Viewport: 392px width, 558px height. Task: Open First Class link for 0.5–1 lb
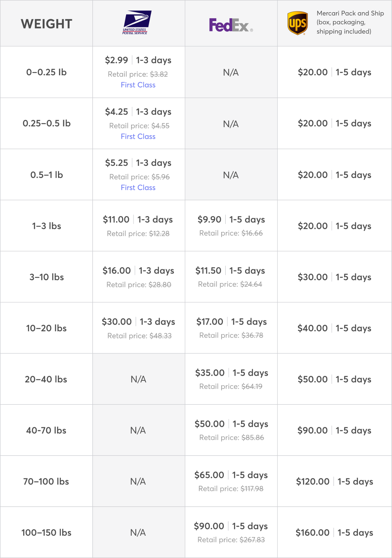click(x=138, y=188)
